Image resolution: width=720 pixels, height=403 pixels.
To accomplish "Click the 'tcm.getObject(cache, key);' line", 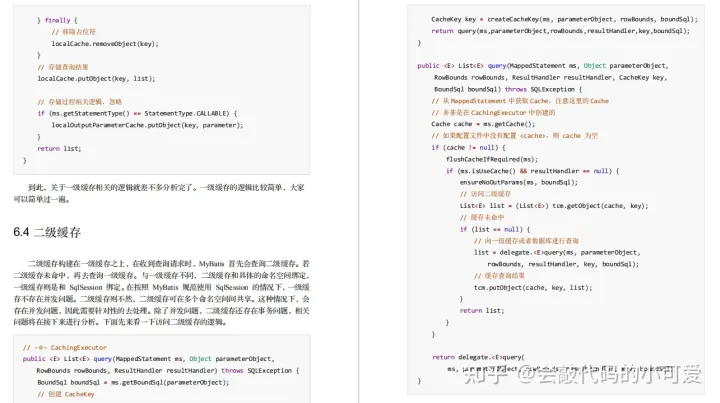I will pyautogui.click(x=554, y=206).
